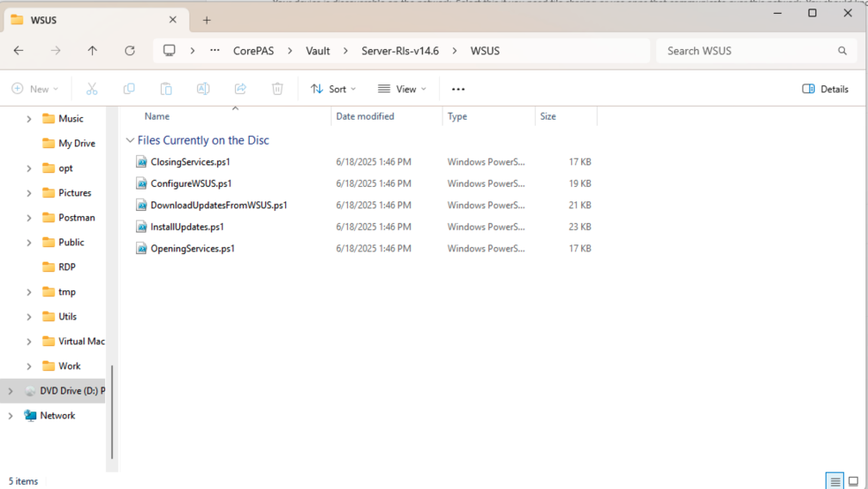Click the Rename icon in toolbar

(x=203, y=89)
